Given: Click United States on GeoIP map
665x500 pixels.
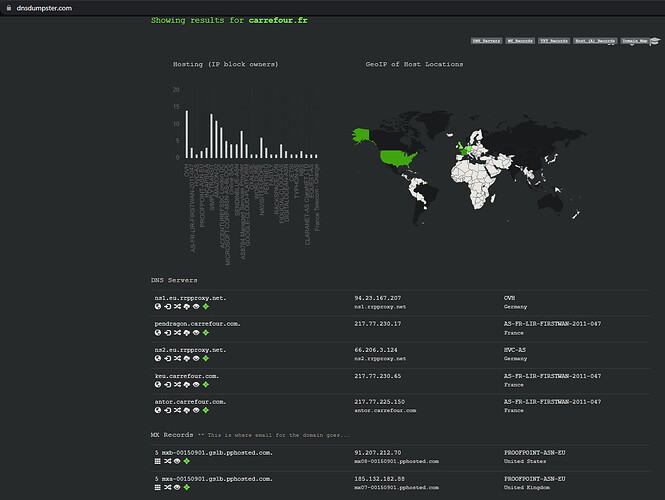Looking at the screenshot, I should tap(398, 158).
